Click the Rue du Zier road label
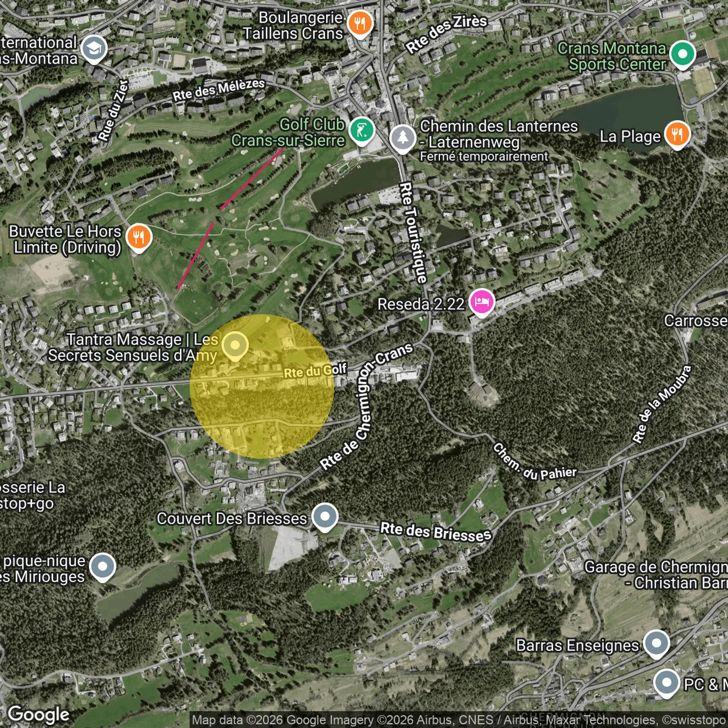This screenshot has height=728, width=728. 114,110
